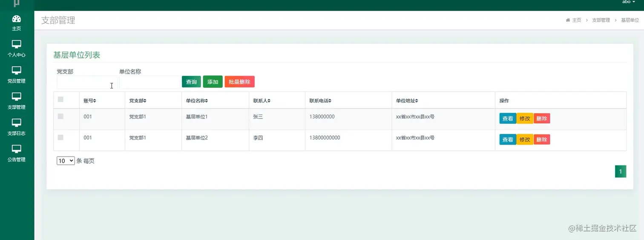Click the 查询 search button
The image size is (644, 240).
pos(191,82)
